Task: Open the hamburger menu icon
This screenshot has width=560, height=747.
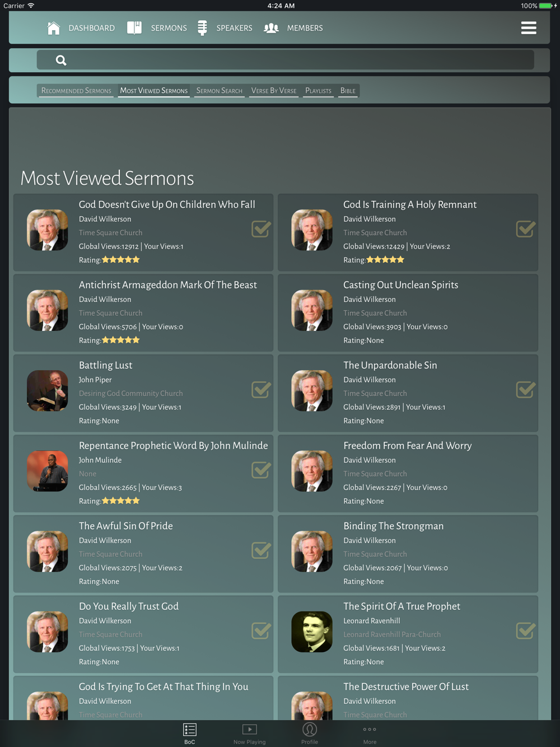Action: [529, 28]
